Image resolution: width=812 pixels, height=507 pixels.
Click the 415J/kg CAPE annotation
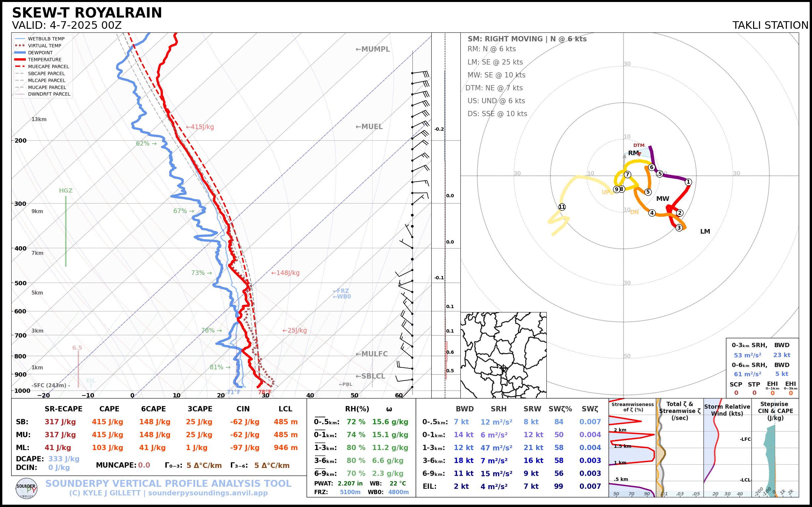(x=200, y=127)
